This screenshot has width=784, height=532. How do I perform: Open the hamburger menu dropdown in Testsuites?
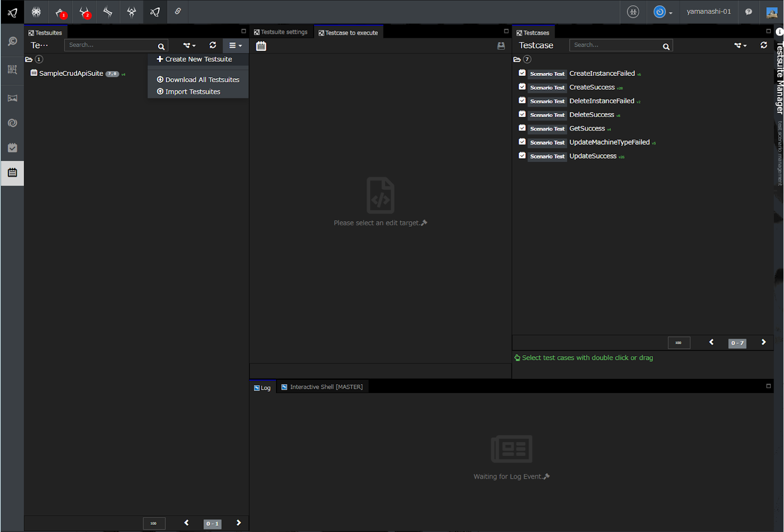(x=235, y=45)
